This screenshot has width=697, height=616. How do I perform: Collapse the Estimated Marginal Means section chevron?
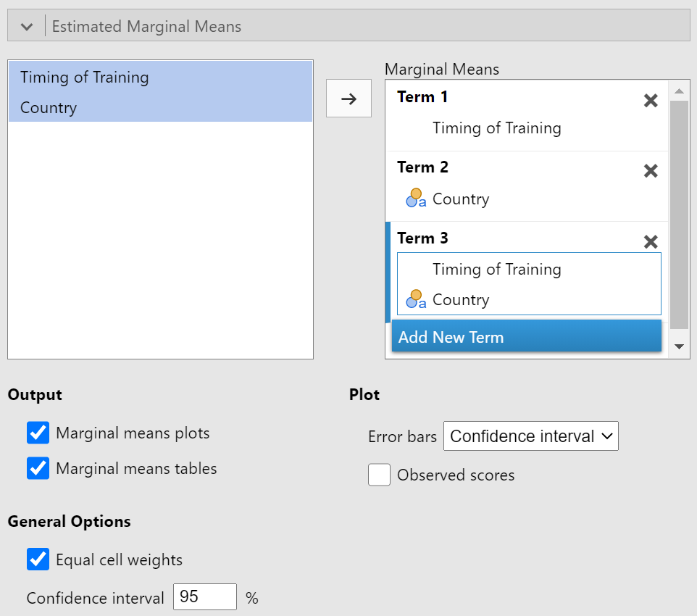point(27,27)
